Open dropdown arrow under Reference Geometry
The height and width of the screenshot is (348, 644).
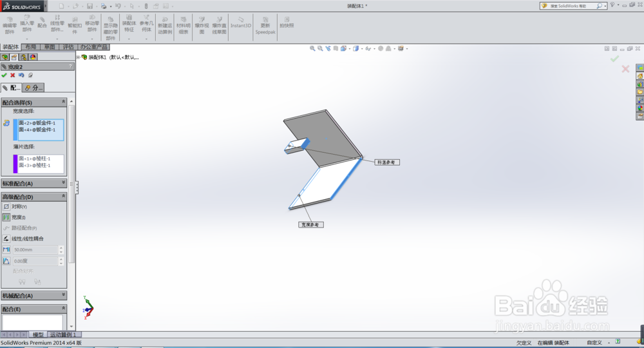pyautogui.click(x=146, y=39)
